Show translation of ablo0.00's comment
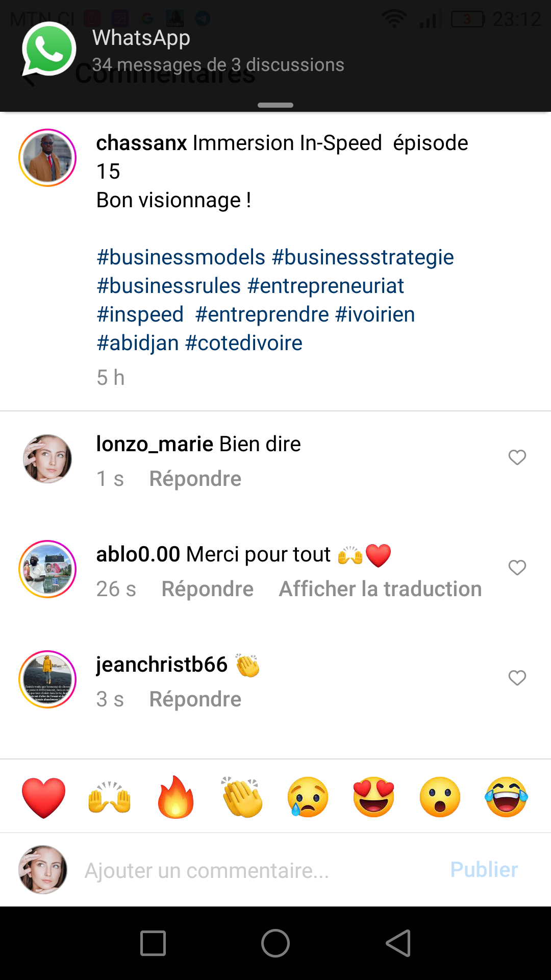Image resolution: width=551 pixels, height=980 pixels. [x=380, y=589]
